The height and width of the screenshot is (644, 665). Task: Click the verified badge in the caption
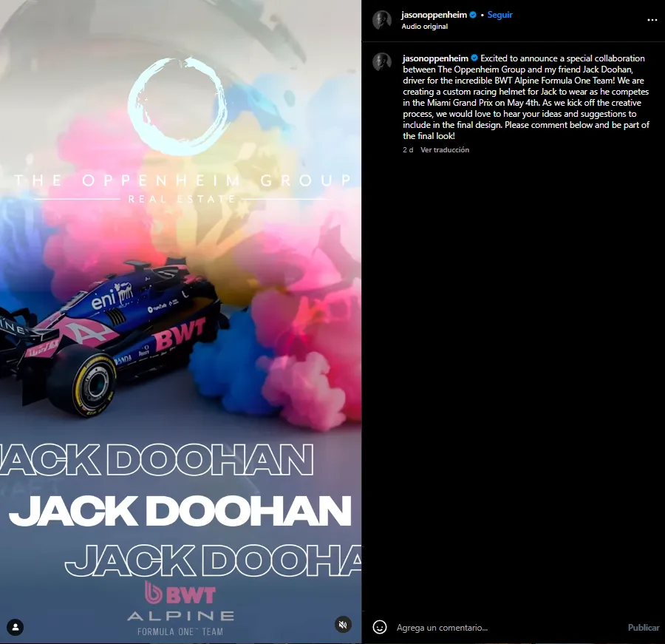474,58
